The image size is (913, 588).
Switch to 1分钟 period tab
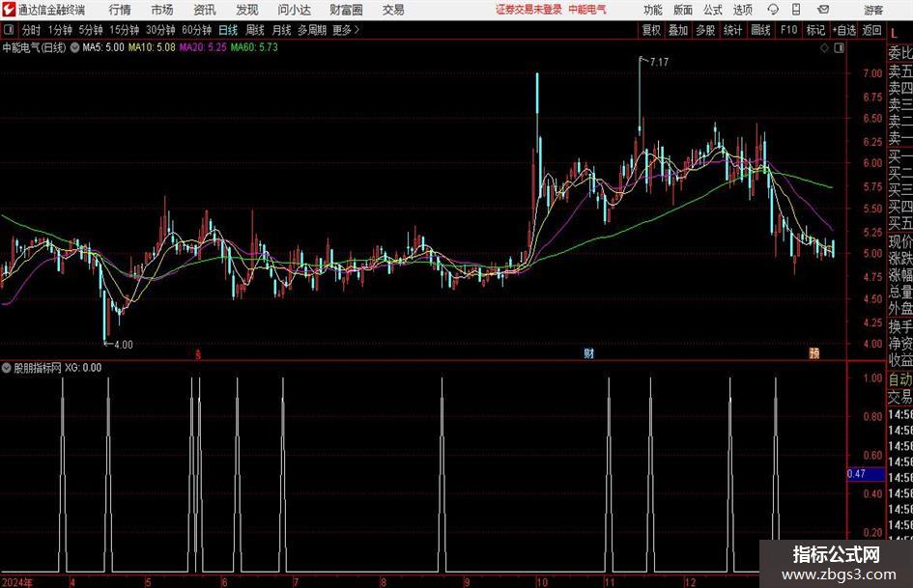60,30
